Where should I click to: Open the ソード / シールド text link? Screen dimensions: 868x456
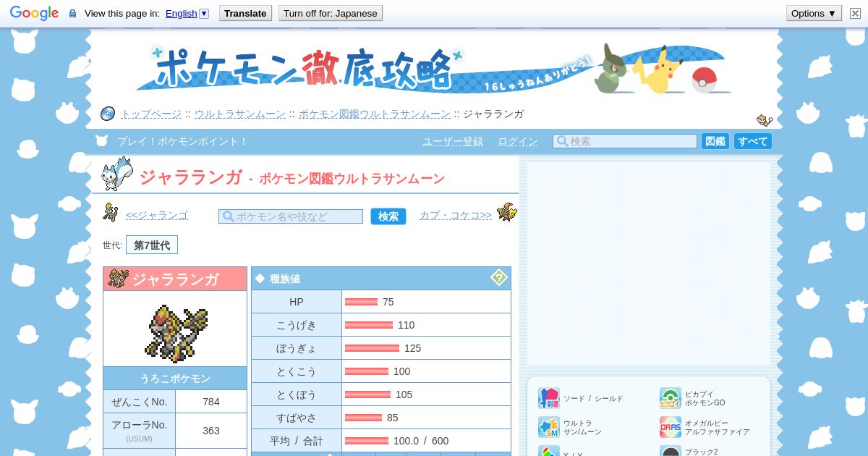pos(593,399)
